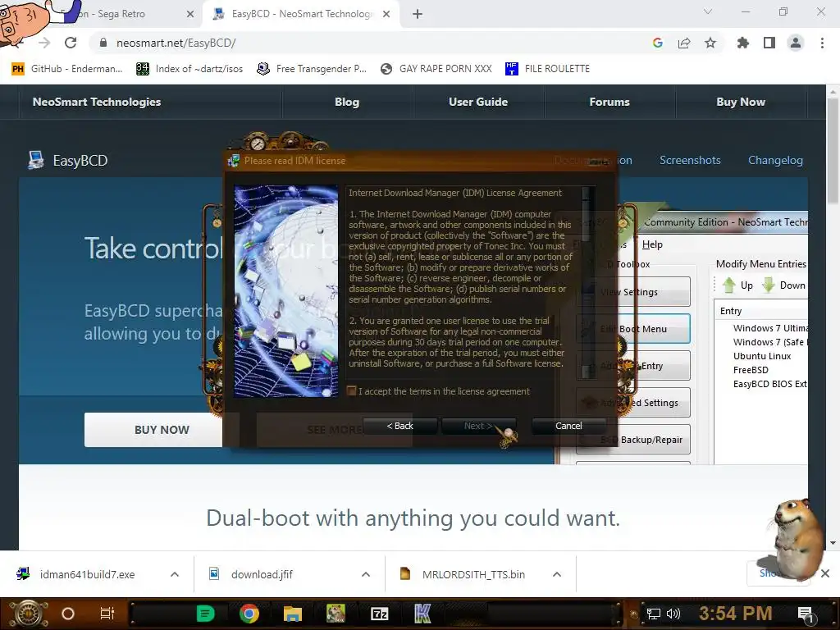840x630 pixels.
Task: Open the FILE ROULETTE bookmark
Action: point(547,69)
